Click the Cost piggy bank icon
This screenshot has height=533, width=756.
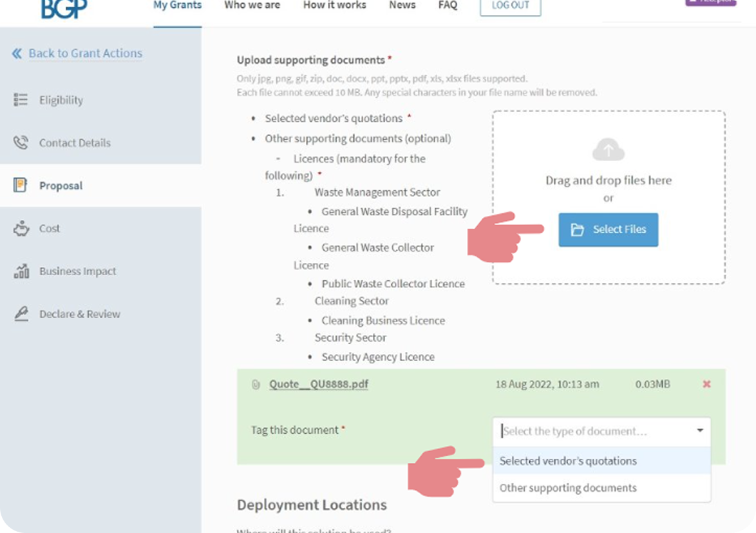coord(21,229)
